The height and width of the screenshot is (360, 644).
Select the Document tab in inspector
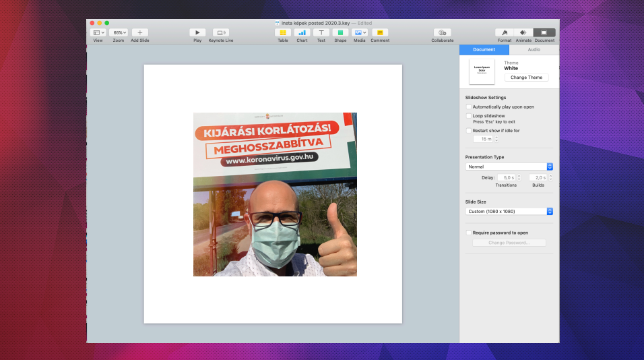484,50
